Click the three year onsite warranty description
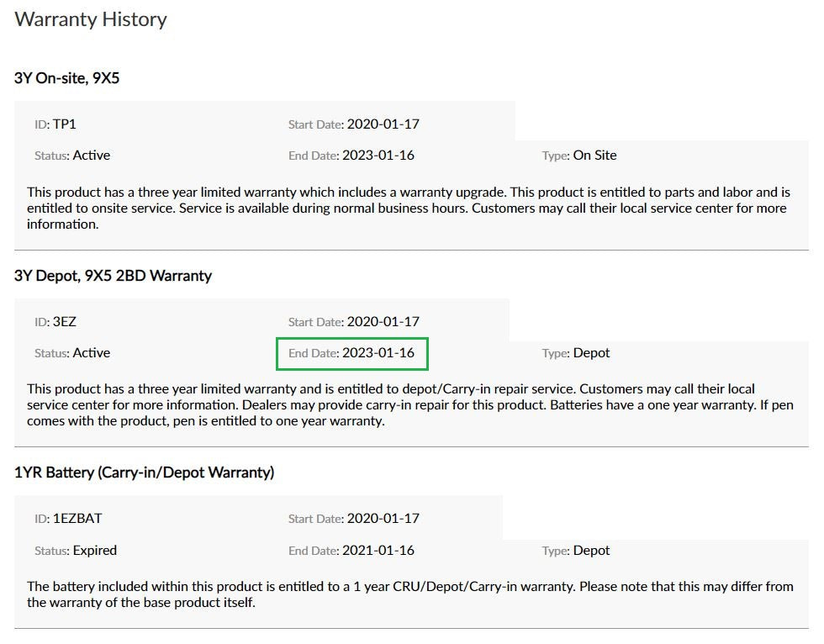The width and height of the screenshot is (824, 644). [x=409, y=208]
